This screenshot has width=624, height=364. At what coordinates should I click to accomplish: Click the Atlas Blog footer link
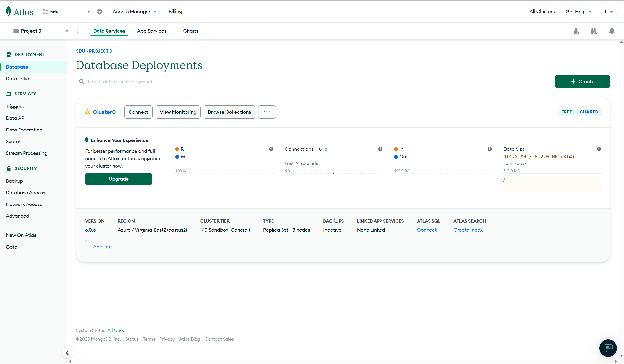(189, 339)
